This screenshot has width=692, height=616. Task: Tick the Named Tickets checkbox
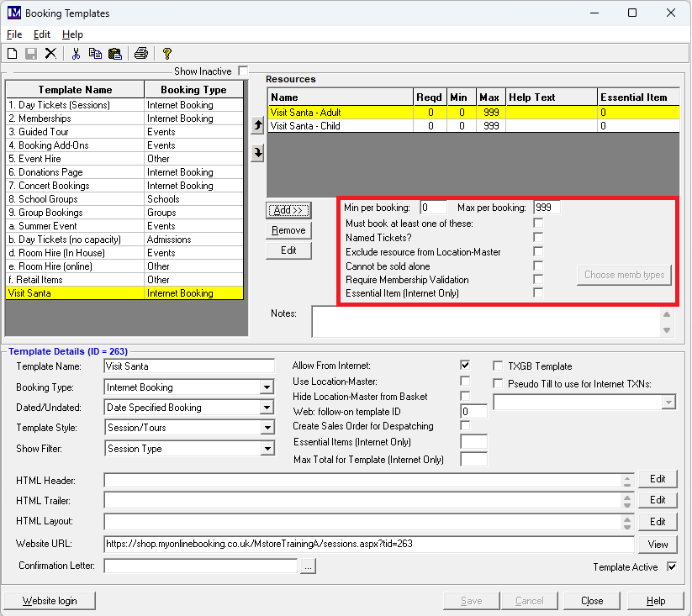[538, 238]
